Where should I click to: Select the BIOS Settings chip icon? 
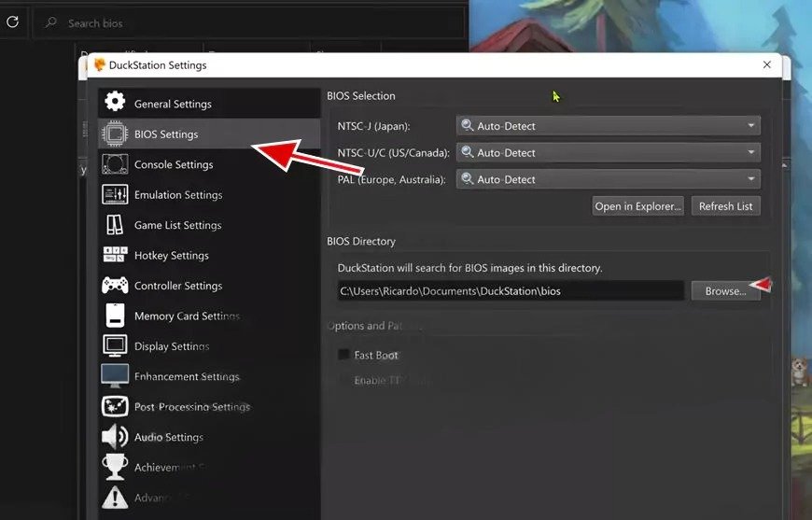[115, 134]
